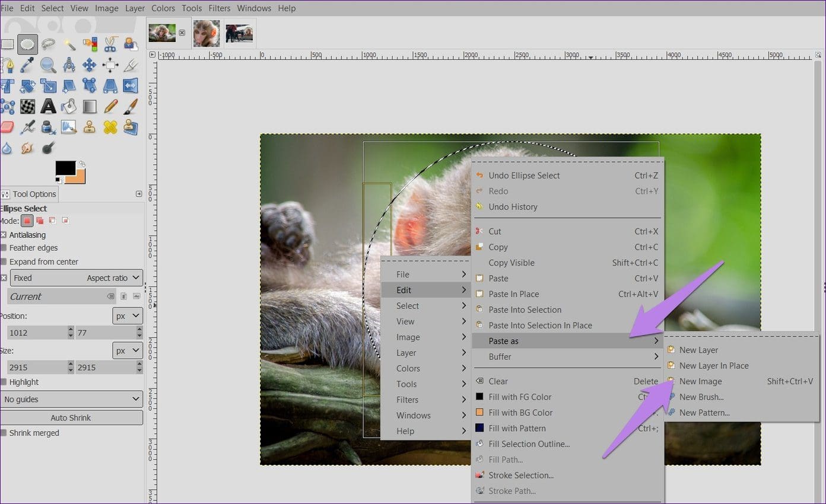Open the Colors menu in menu bar
Image resolution: width=826 pixels, height=504 pixels.
[x=163, y=8]
